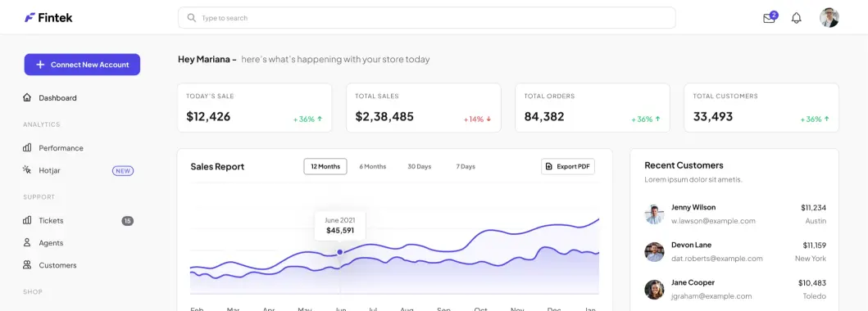Select the 6 Months range
Image resolution: width=868 pixels, height=311 pixels.
pos(373,166)
